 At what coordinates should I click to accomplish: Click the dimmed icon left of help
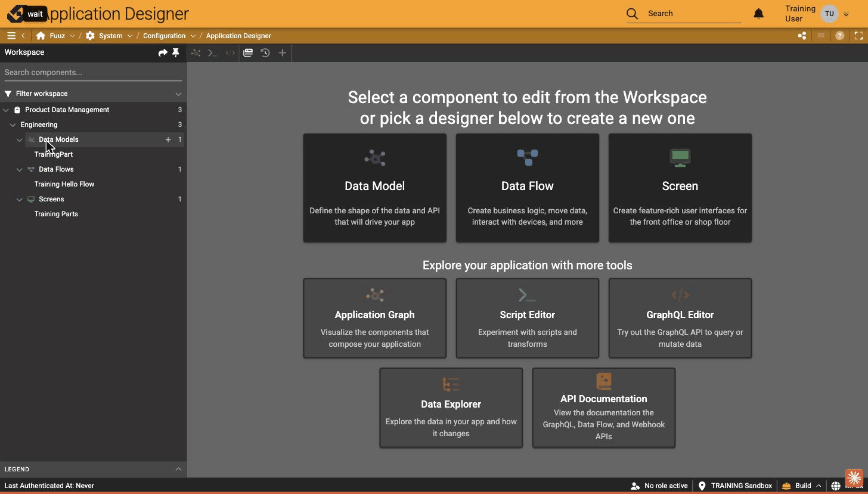coord(821,36)
